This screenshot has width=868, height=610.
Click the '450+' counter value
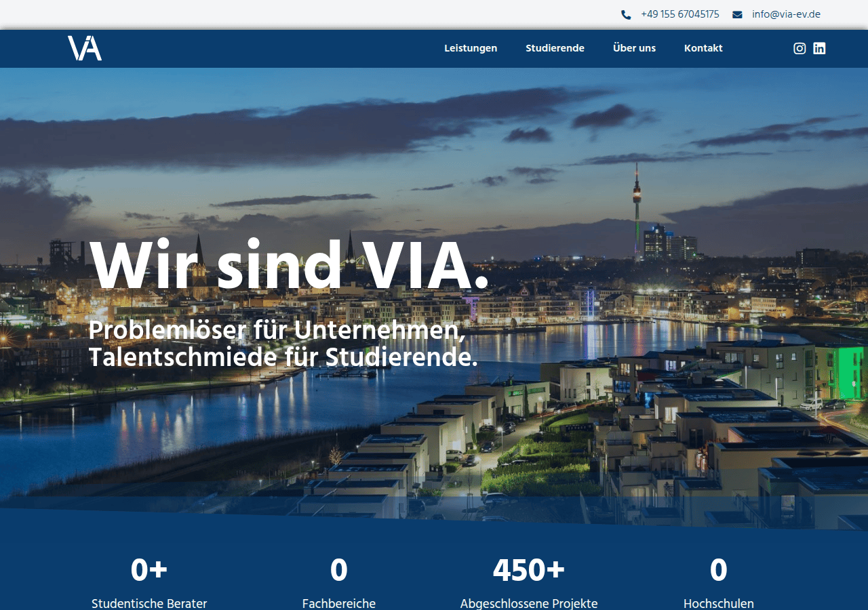(529, 570)
